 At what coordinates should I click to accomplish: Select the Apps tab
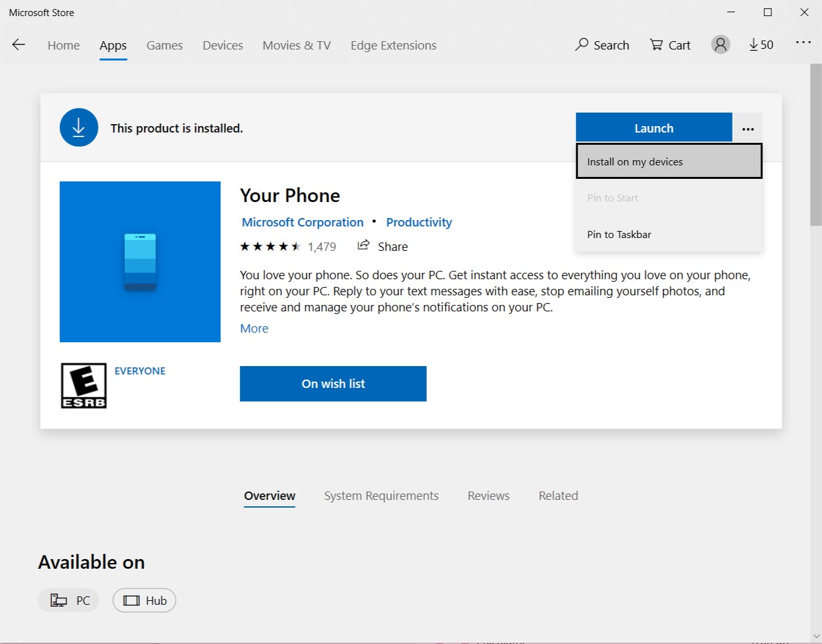tap(113, 46)
